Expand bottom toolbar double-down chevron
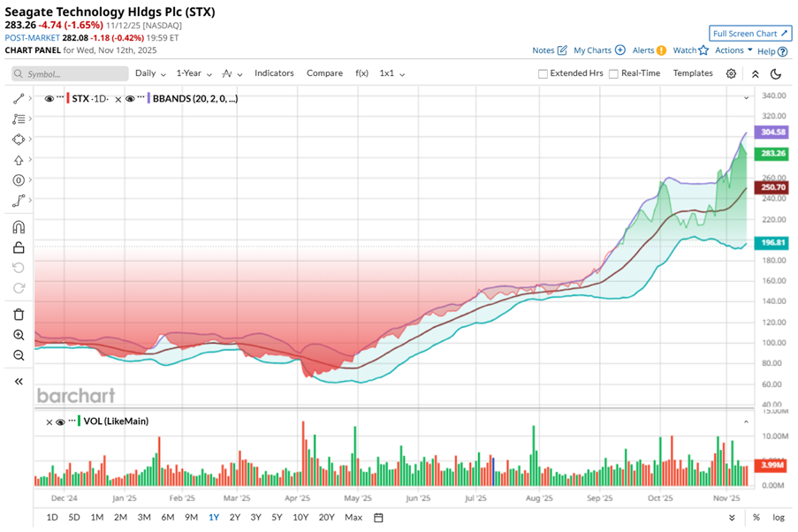This screenshot has height=532, width=798. pyautogui.click(x=732, y=517)
